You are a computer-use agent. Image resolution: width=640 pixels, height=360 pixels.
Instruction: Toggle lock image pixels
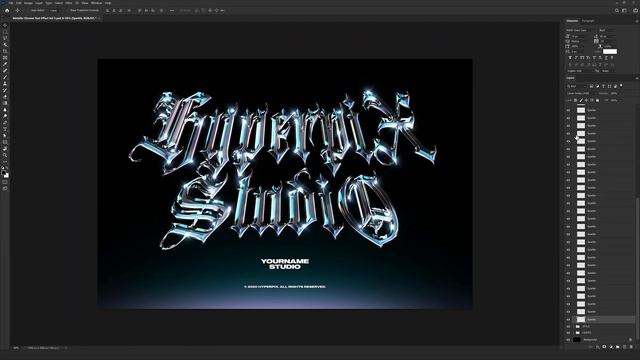(581, 100)
